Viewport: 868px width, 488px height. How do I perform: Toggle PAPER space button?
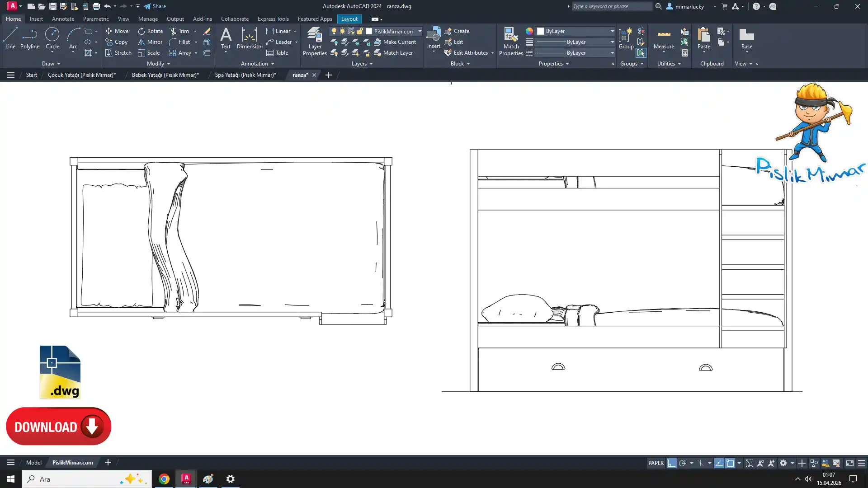point(656,463)
